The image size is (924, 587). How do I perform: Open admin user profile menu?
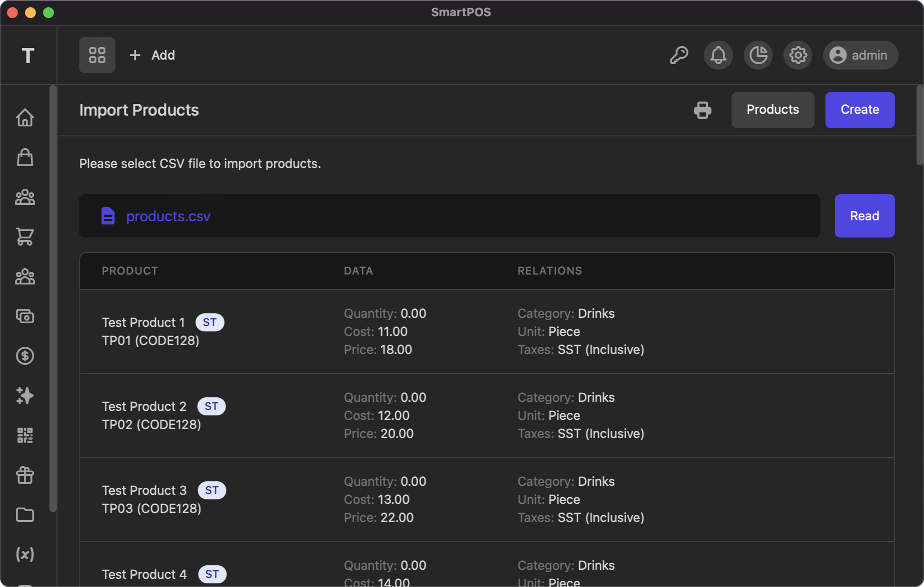point(859,55)
